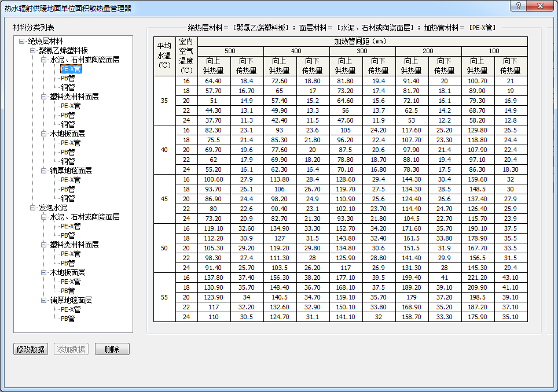This screenshot has height=392, width=558.
Task: Click table cell with value 127
Action: coord(280,238)
